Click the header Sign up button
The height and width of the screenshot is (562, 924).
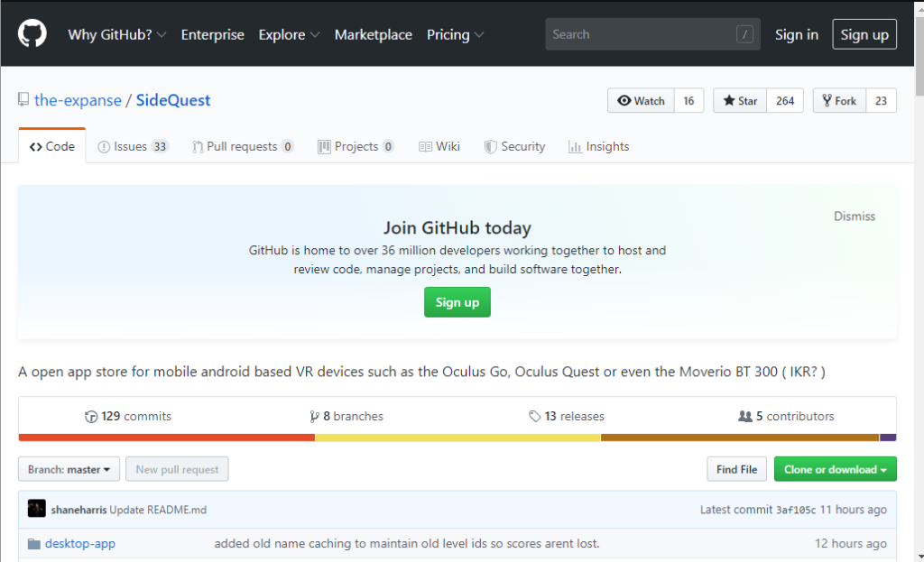pyautogui.click(x=864, y=34)
